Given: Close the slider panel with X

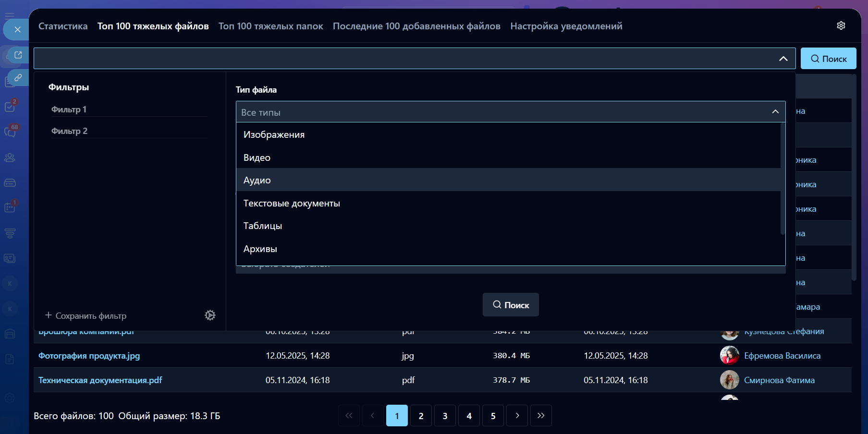Looking at the screenshot, I should (x=17, y=30).
